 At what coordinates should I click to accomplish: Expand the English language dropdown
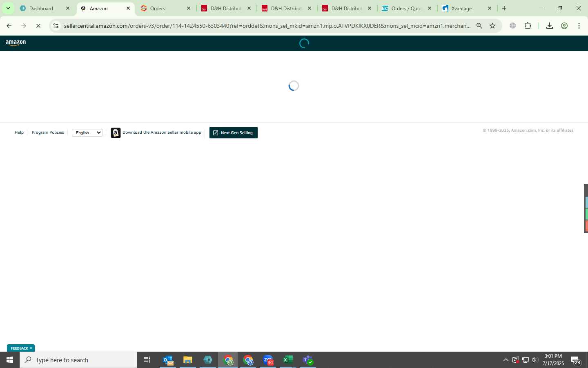[x=87, y=132]
